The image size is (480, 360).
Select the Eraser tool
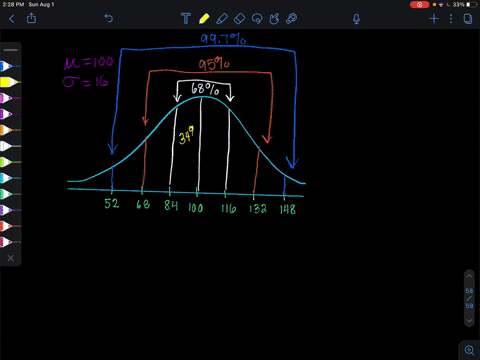tap(239, 19)
